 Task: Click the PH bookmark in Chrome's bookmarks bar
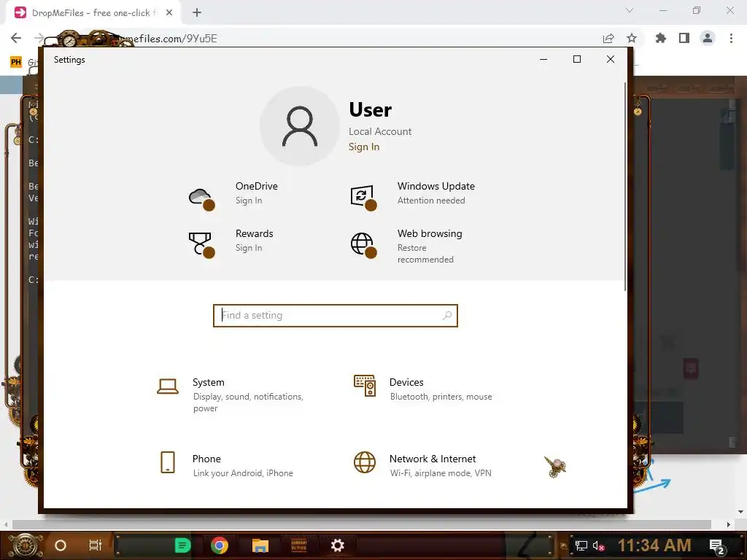pos(16,62)
